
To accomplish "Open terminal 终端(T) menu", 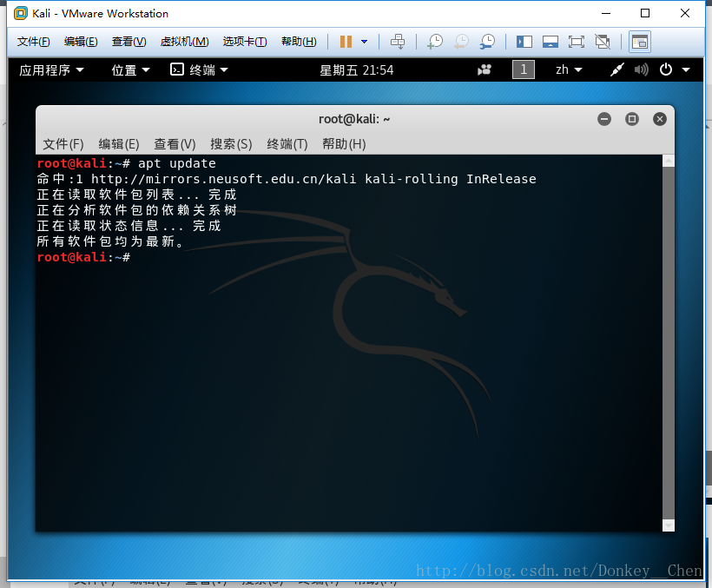I will pos(287,144).
